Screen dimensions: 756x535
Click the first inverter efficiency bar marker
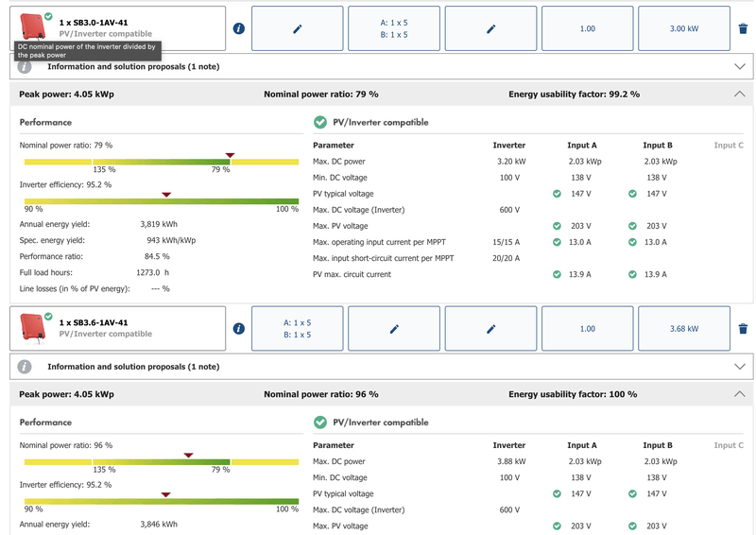click(x=166, y=195)
